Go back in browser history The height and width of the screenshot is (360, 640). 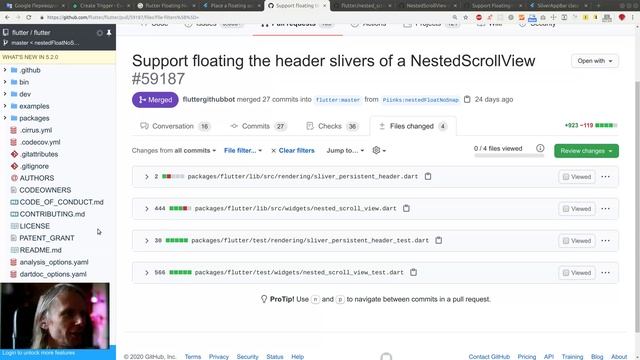click(x=7, y=18)
